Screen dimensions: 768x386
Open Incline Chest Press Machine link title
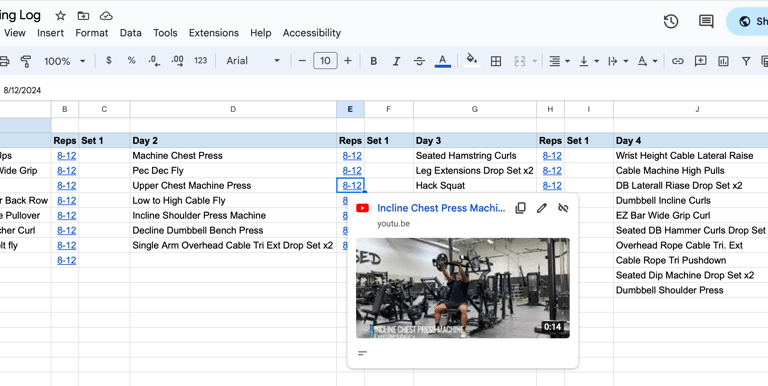click(441, 208)
